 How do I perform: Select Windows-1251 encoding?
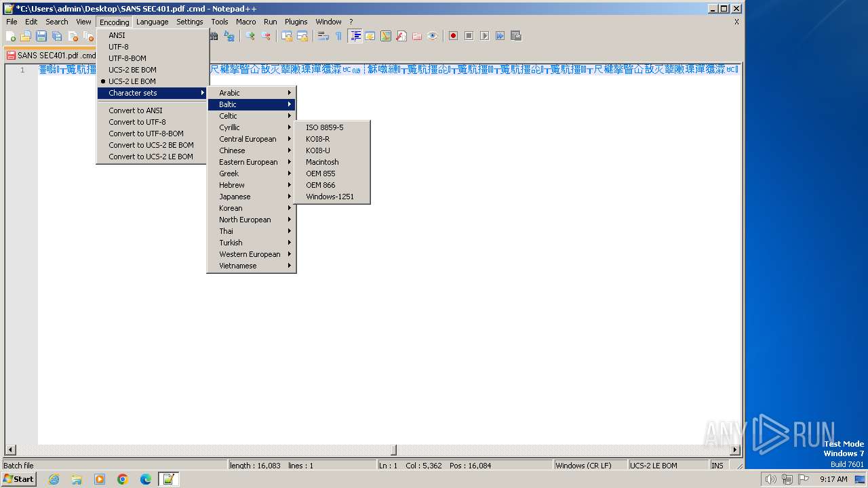[x=332, y=197]
